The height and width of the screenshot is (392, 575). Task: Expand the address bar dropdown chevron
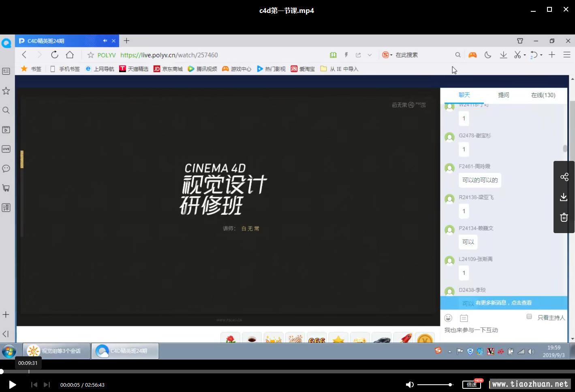pyautogui.click(x=370, y=55)
